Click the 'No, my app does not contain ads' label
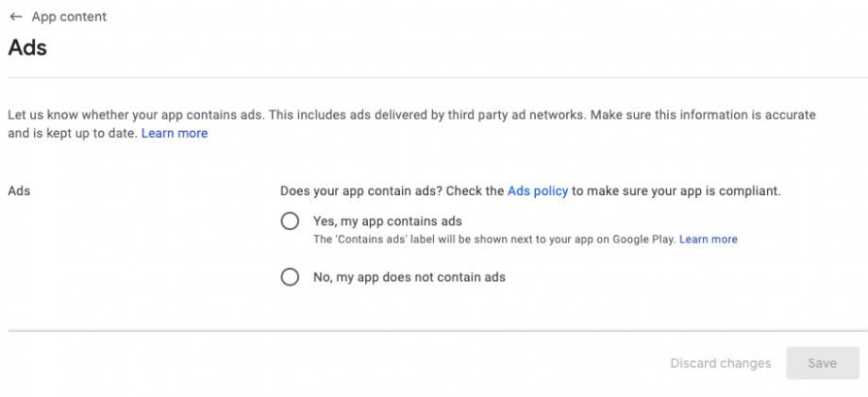 pos(409,277)
